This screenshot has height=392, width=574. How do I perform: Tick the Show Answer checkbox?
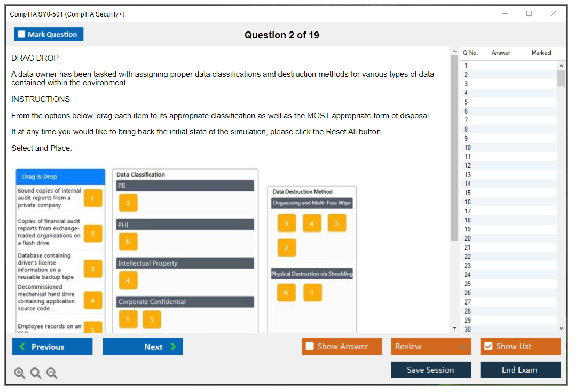coord(310,347)
